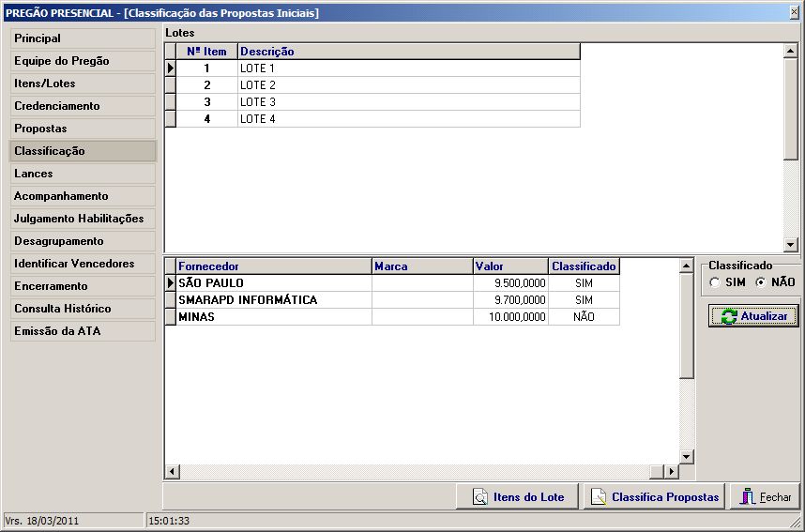Click the SIM cell in SMARAPD INFORMÁTICA row
805x532 pixels.
[x=585, y=300]
